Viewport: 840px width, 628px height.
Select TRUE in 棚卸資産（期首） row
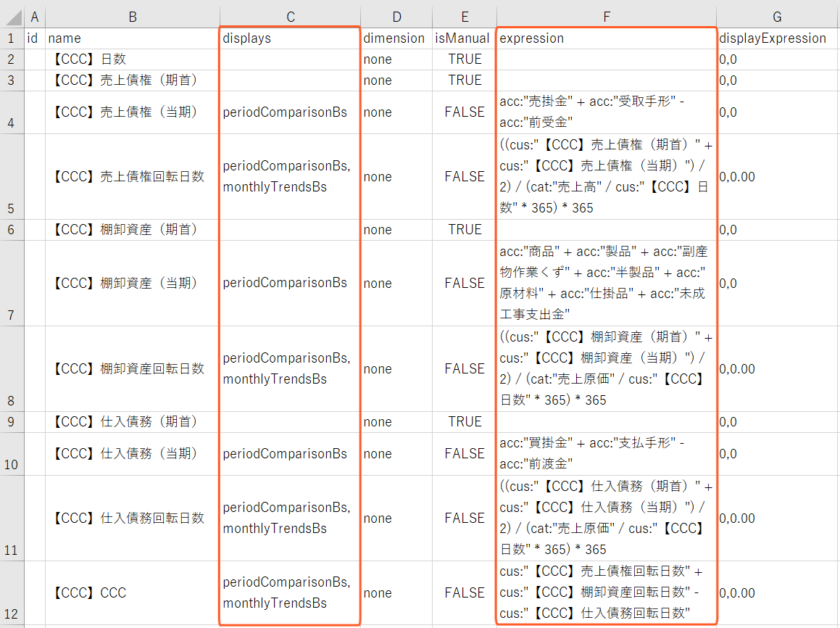click(465, 230)
